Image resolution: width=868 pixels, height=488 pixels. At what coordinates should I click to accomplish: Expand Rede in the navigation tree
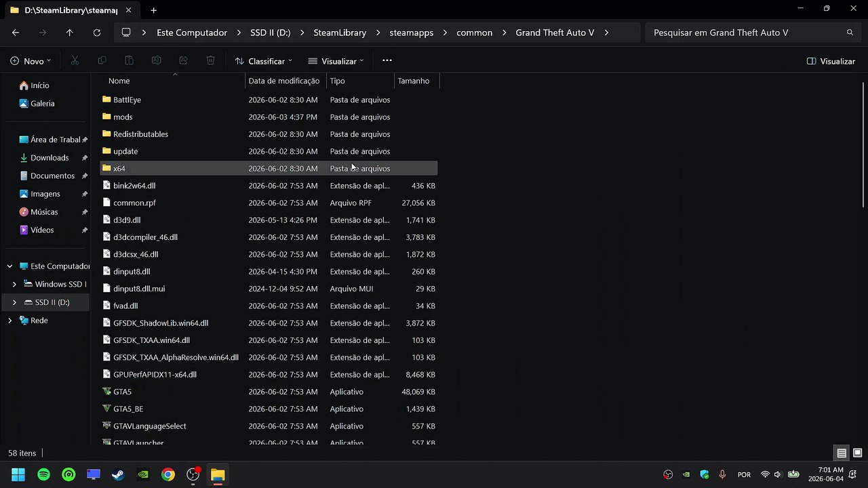(9, 321)
